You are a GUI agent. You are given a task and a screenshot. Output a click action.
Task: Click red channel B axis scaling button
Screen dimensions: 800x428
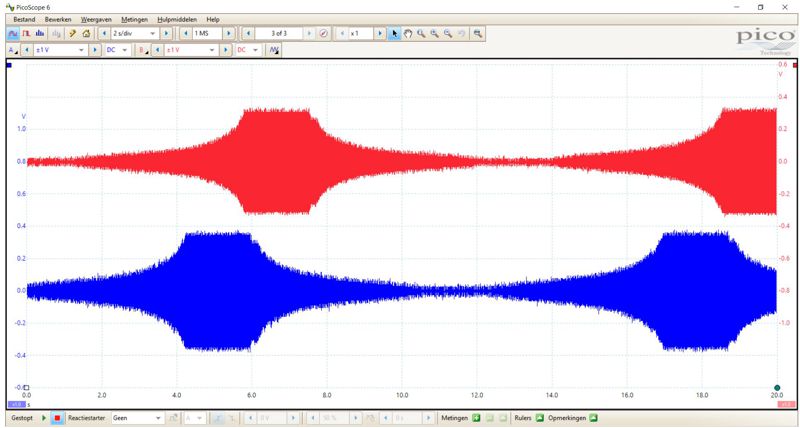coord(786,405)
